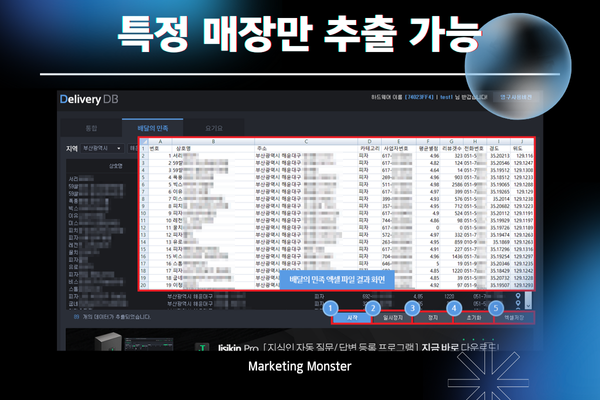Select Excel column B header

pos(214,141)
